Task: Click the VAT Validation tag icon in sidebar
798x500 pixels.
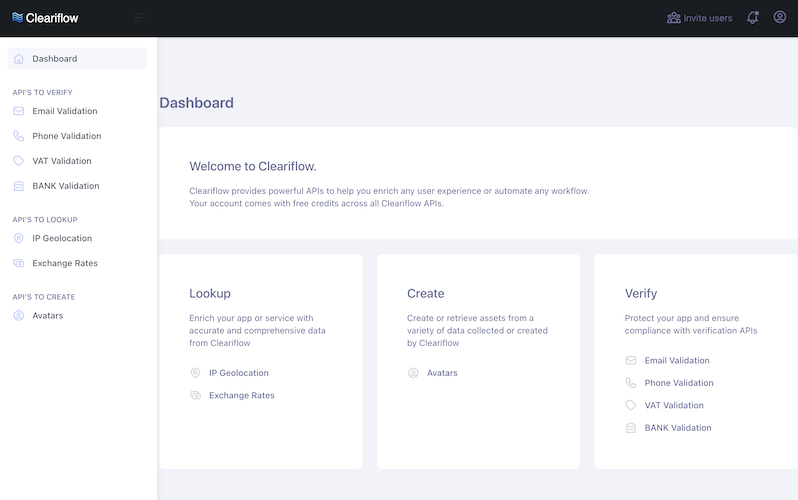Action: pyautogui.click(x=19, y=161)
